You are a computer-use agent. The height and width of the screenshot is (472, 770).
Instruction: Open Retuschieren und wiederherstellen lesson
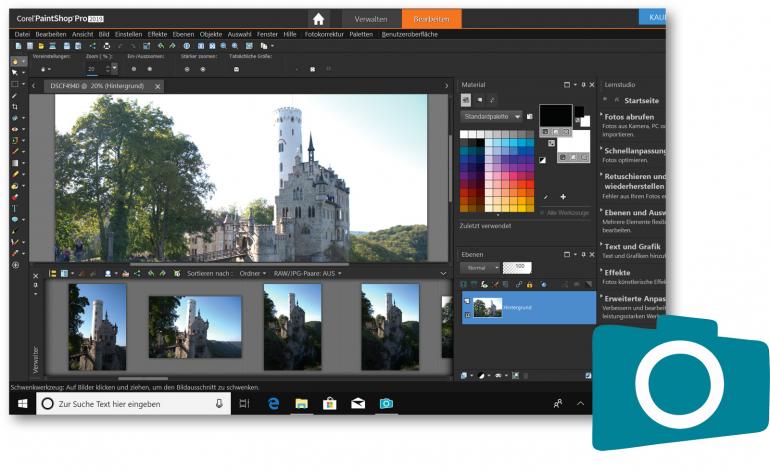coord(635,181)
